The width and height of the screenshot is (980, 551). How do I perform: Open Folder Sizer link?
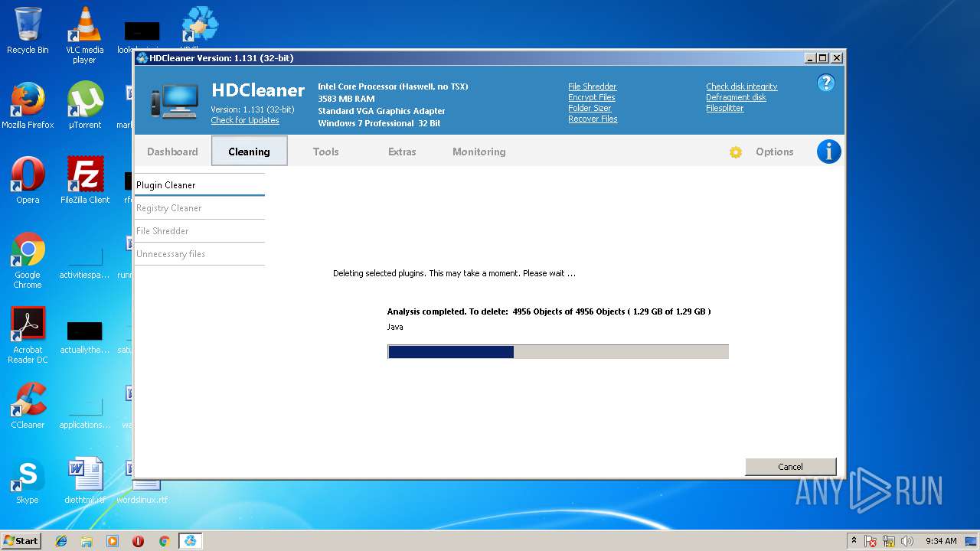(590, 108)
